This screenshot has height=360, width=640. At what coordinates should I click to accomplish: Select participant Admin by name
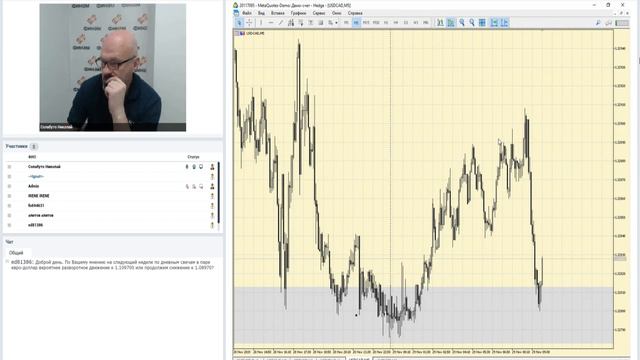click(33, 186)
